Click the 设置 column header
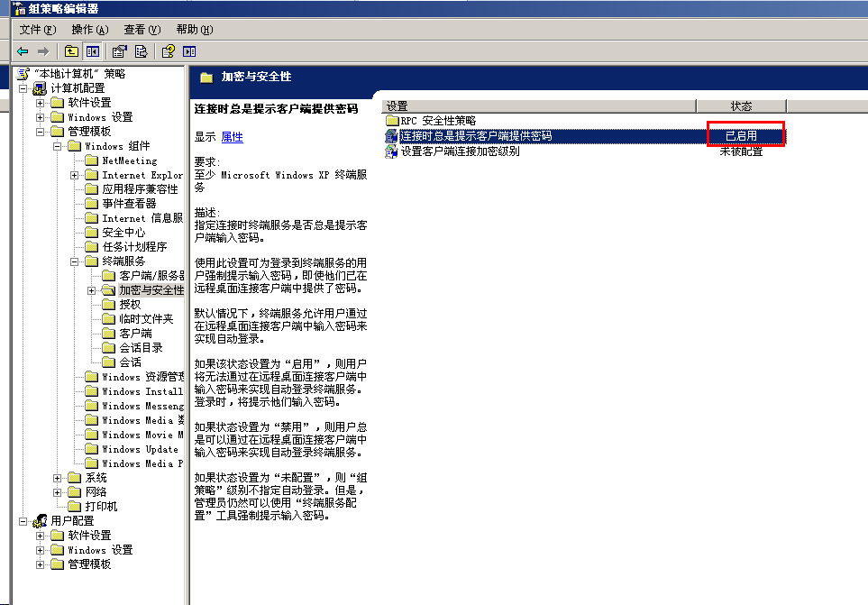Image resolution: width=868 pixels, height=605 pixels. coord(397,105)
